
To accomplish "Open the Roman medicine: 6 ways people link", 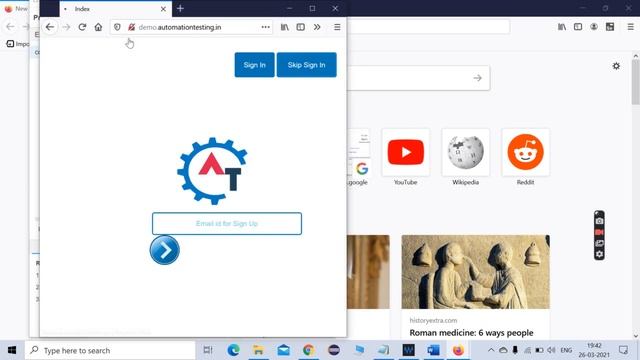I will click(471, 333).
